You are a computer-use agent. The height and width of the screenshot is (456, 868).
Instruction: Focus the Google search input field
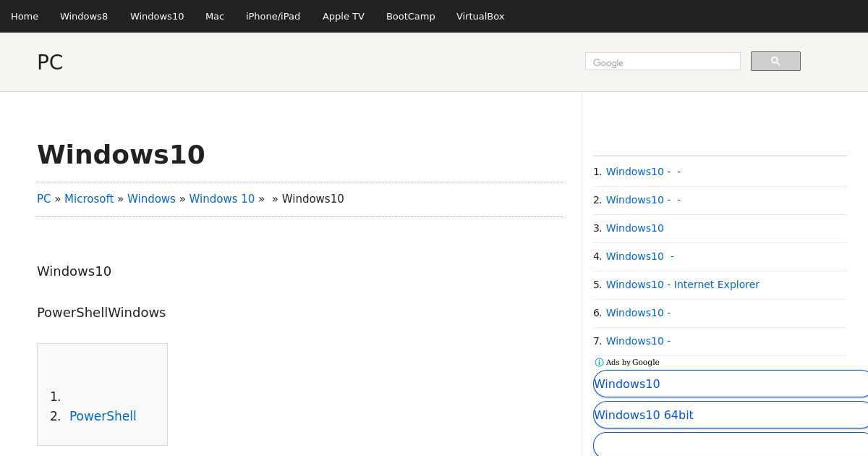click(x=663, y=62)
